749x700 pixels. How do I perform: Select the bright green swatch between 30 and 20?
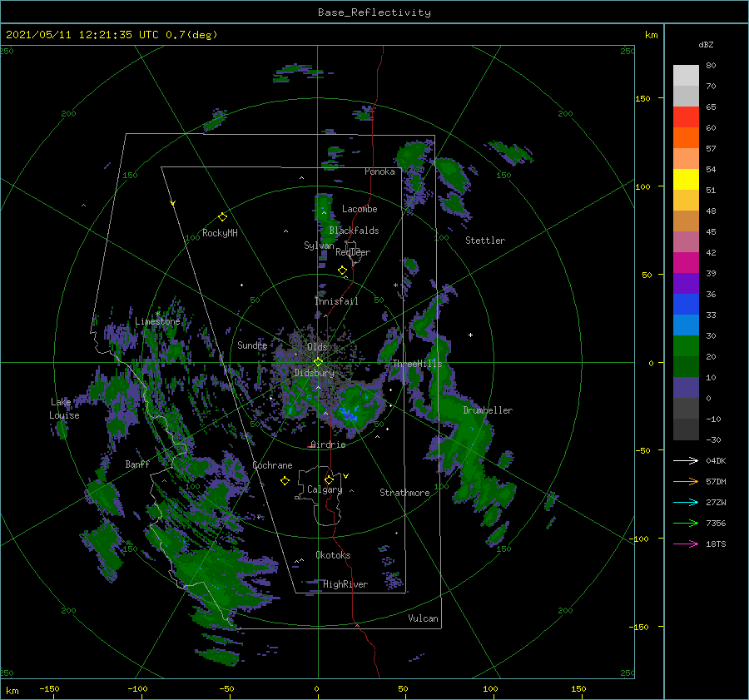point(686,346)
